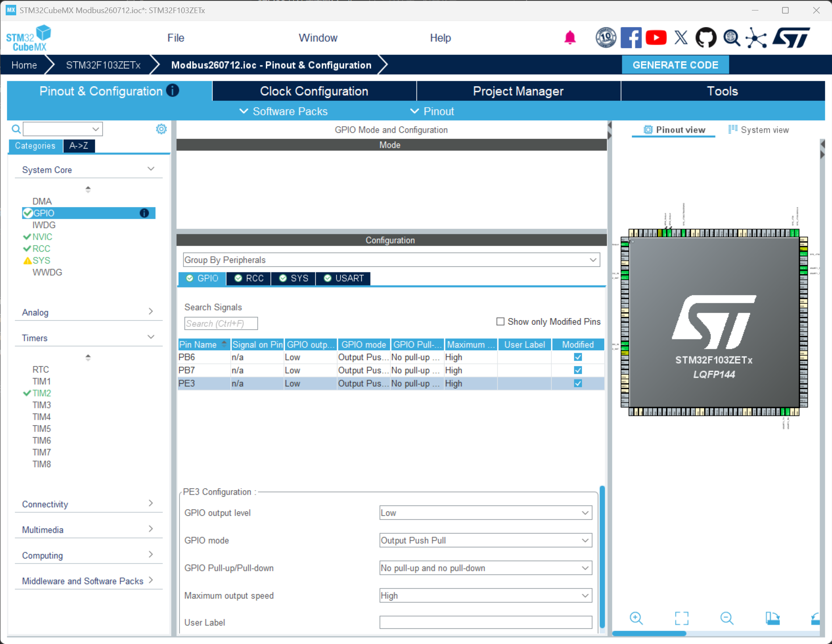
Task: Switch to the Clock Configuration tab
Action: pyautogui.click(x=314, y=91)
